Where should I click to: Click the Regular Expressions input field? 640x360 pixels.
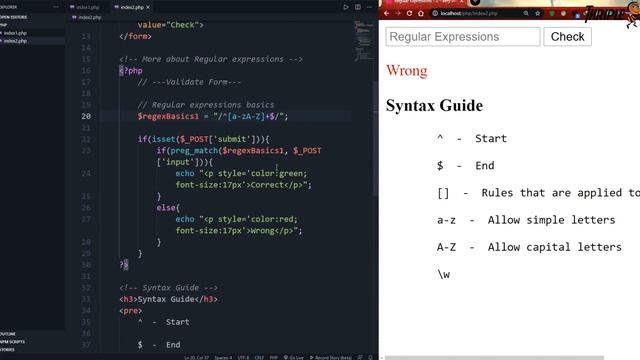click(x=463, y=37)
